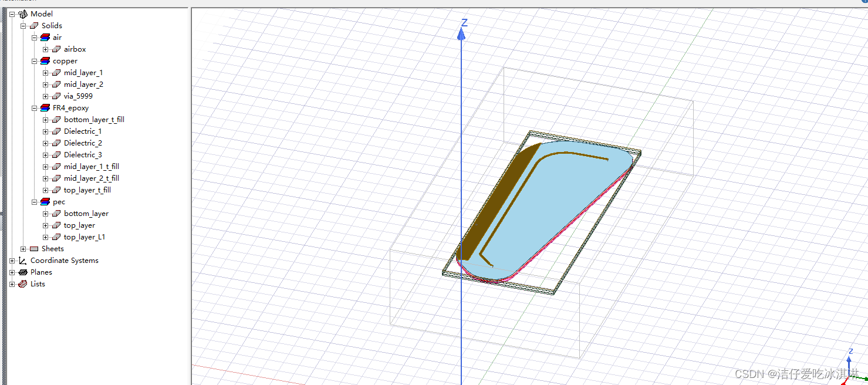This screenshot has height=385, width=868.
Task: Select the top_layer_L1 label
Action: point(85,237)
